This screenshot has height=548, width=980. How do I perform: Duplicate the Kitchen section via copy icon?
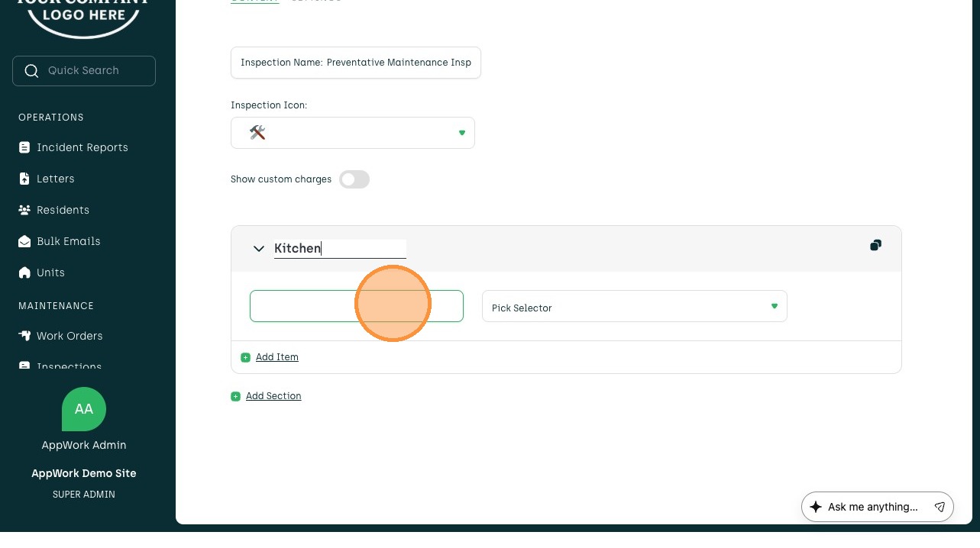tap(875, 245)
